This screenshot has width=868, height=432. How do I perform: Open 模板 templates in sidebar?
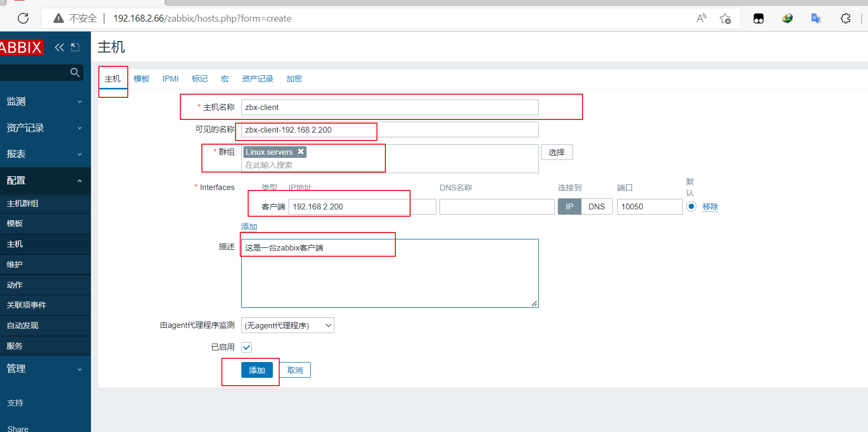click(45, 224)
